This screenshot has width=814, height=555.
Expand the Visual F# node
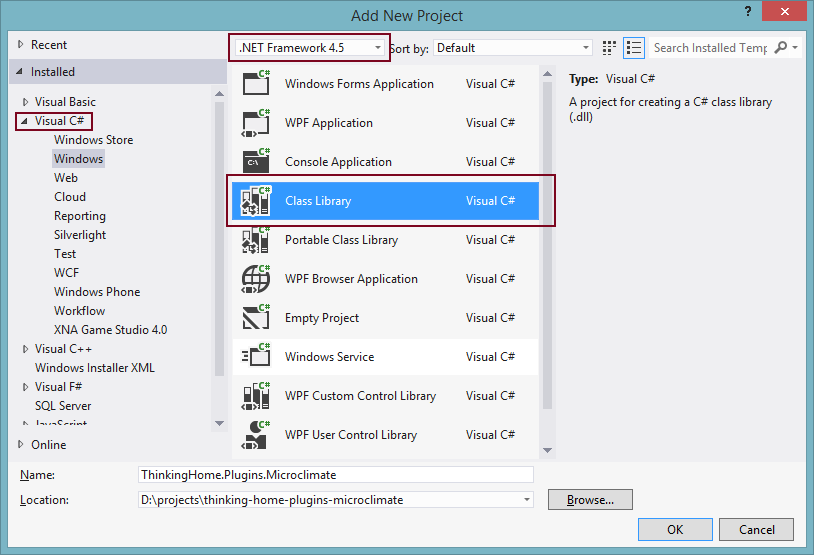pyautogui.click(x=25, y=387)
